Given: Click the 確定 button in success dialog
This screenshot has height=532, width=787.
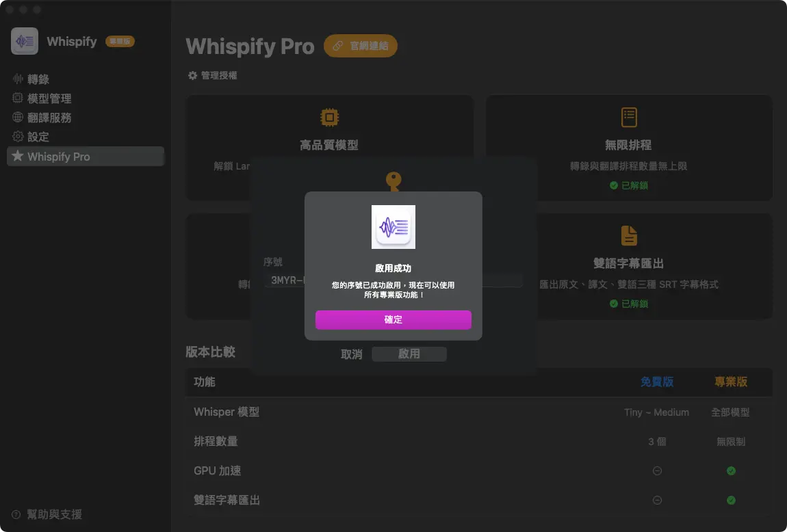Looking at the screenshot, I should click(x=393, y=320).
